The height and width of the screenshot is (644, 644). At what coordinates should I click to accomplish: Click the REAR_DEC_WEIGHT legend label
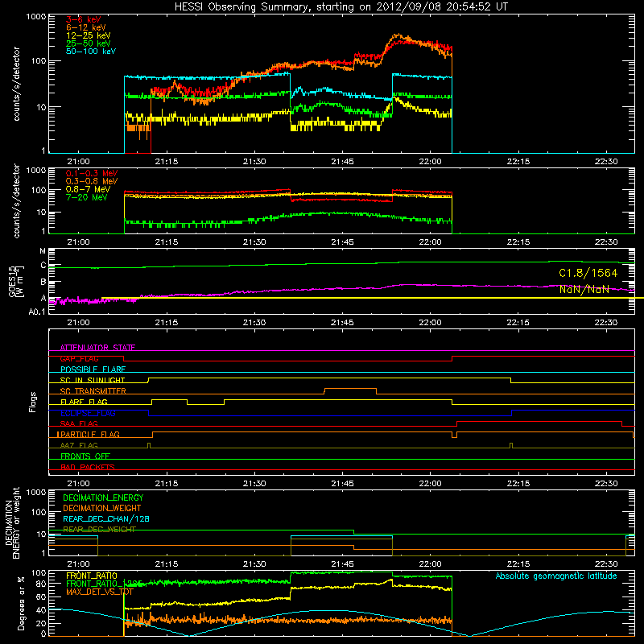click(99, 530)
